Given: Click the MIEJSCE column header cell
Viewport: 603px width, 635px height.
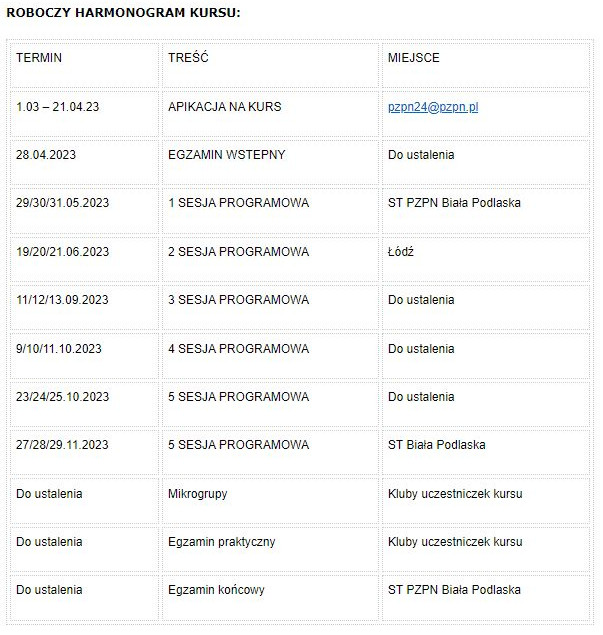Looking at the screenshot, I should [x=413, y=58].
